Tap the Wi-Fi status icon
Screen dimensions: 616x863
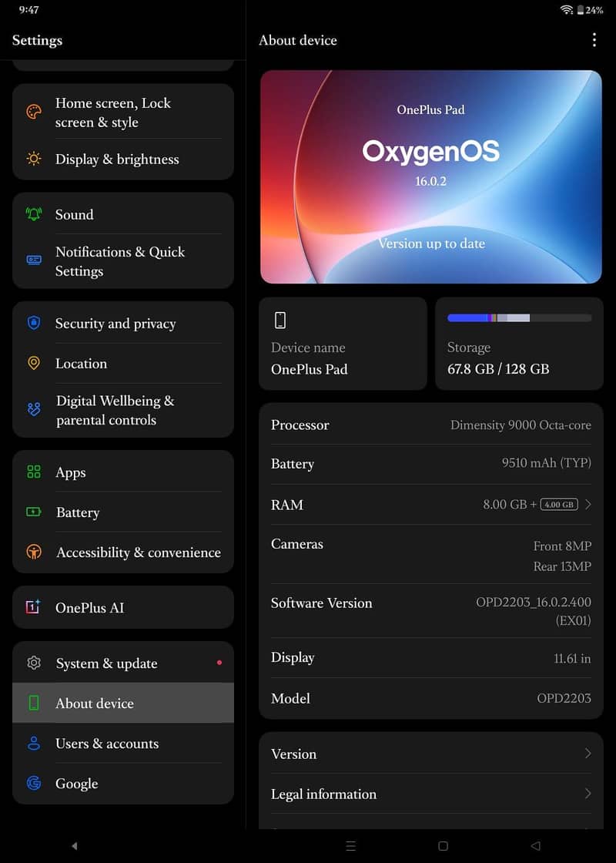click(x=567, y=10)
